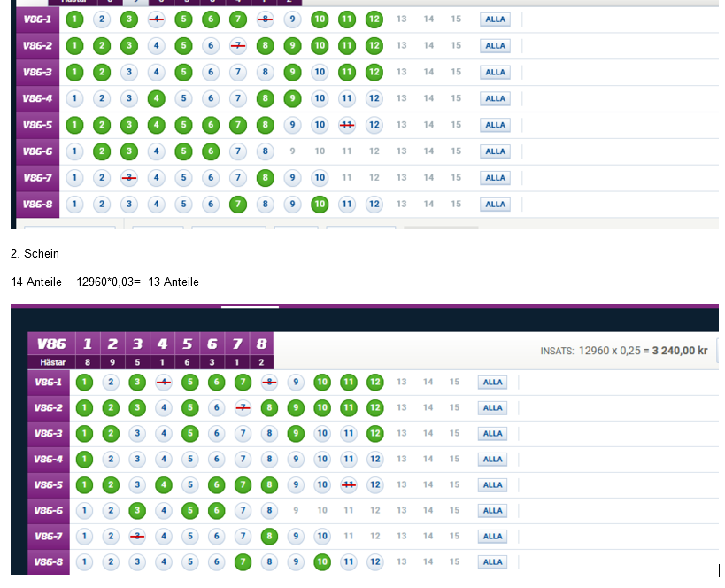Upper coupon: deselect horse 10 in V86-8

tap(320, 204)
